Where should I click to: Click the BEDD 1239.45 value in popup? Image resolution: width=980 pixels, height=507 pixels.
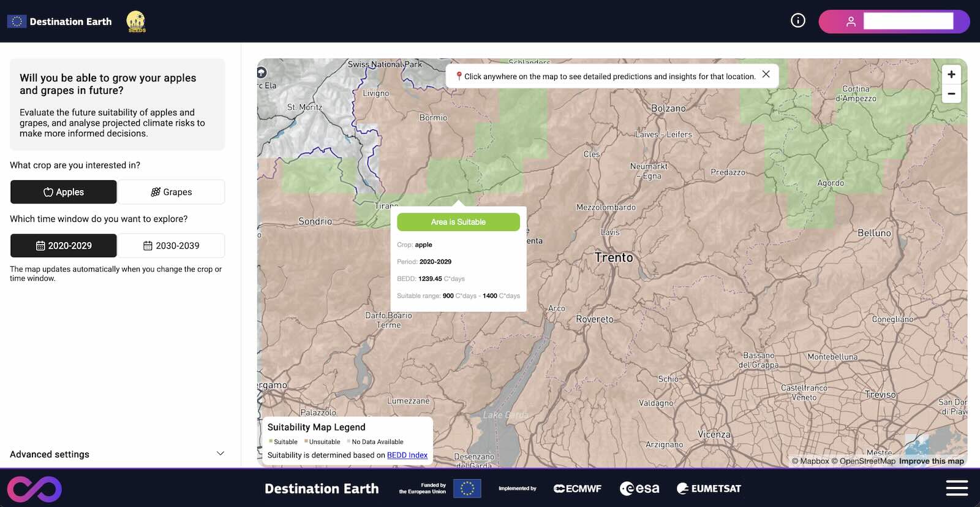430,278
